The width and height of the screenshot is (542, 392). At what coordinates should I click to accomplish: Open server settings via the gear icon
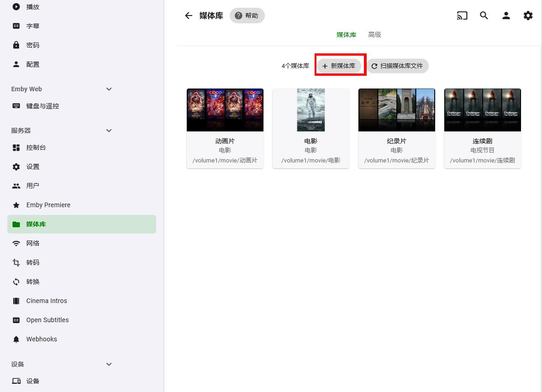[x=528, y=16]
